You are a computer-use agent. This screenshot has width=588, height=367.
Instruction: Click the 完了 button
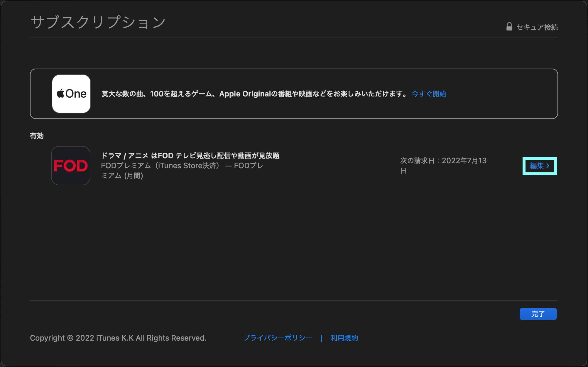[x=538, y=314]
